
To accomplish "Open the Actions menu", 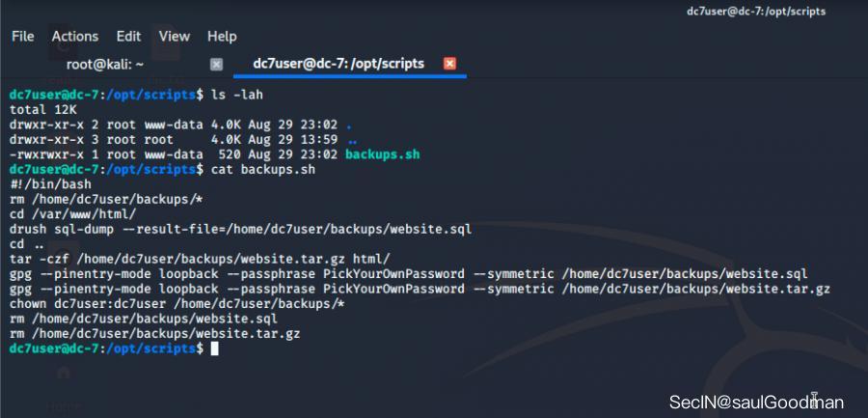I will [74, 36].
